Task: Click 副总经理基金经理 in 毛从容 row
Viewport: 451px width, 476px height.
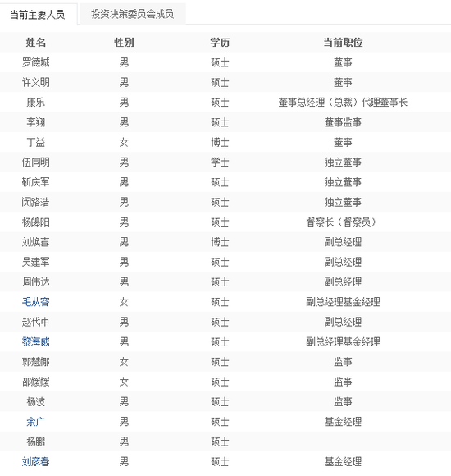Action: pyautogui.click(x=343, y=302)
